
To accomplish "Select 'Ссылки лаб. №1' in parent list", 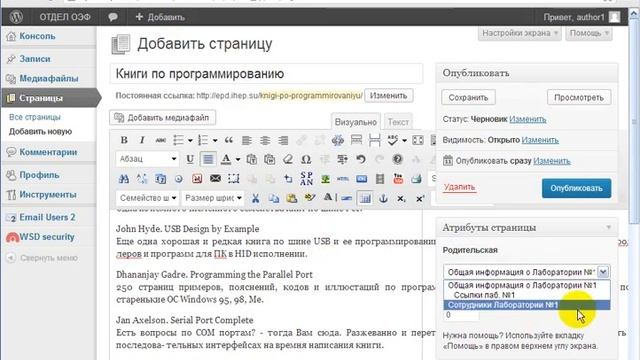I will [527, 295].
